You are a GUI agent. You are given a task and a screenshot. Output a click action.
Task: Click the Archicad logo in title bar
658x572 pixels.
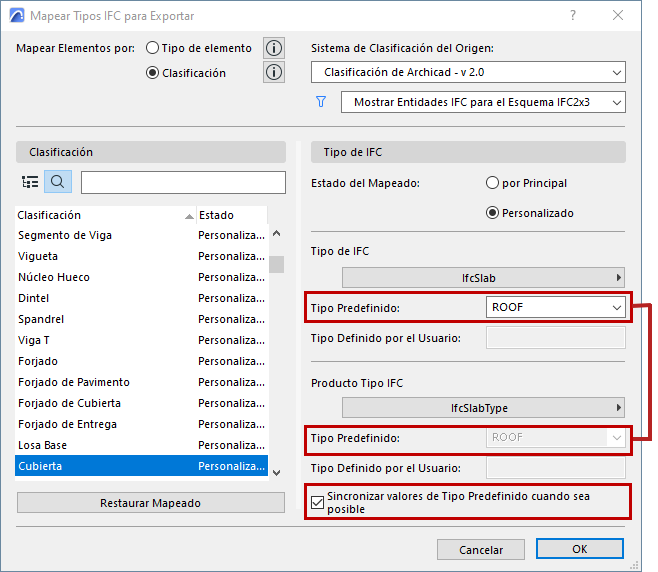[x=16, y=16]
